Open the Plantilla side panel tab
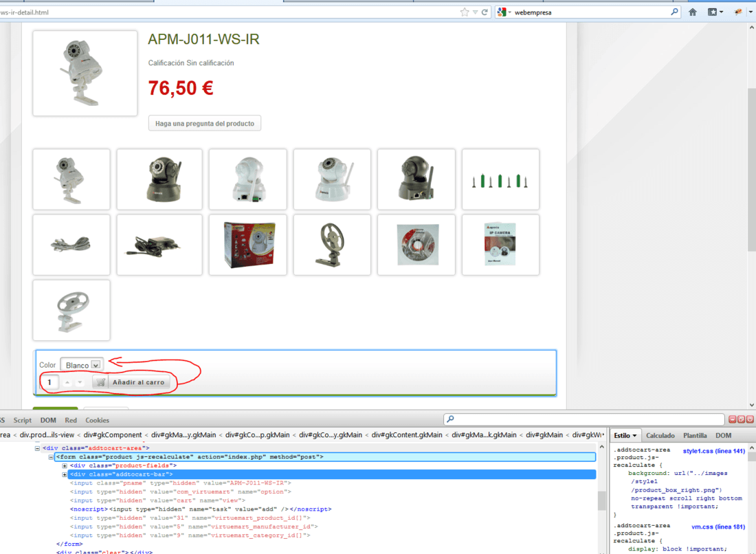This screenshot has width=756, height=554. 695,435
